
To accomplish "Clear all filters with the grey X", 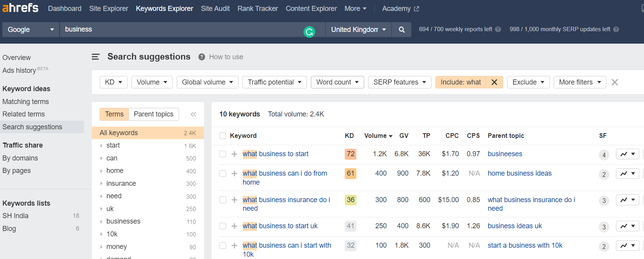I will click(x=615, y=82).
